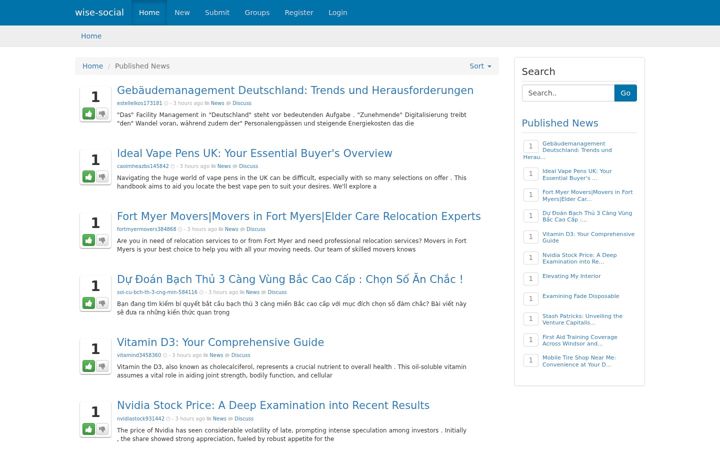Open sidebar link Nvidia Stock Price
This screenshot has width=720, height=450.
point(579,259)
